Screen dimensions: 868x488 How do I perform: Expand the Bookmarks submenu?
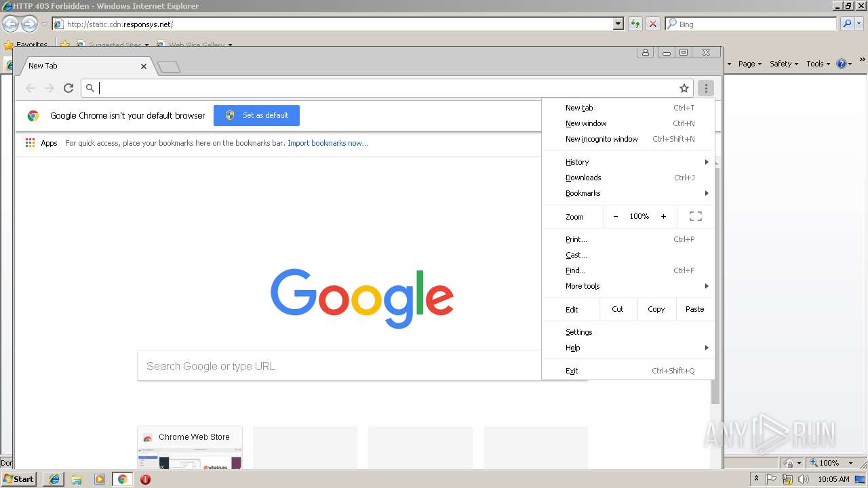pos(628,193)
